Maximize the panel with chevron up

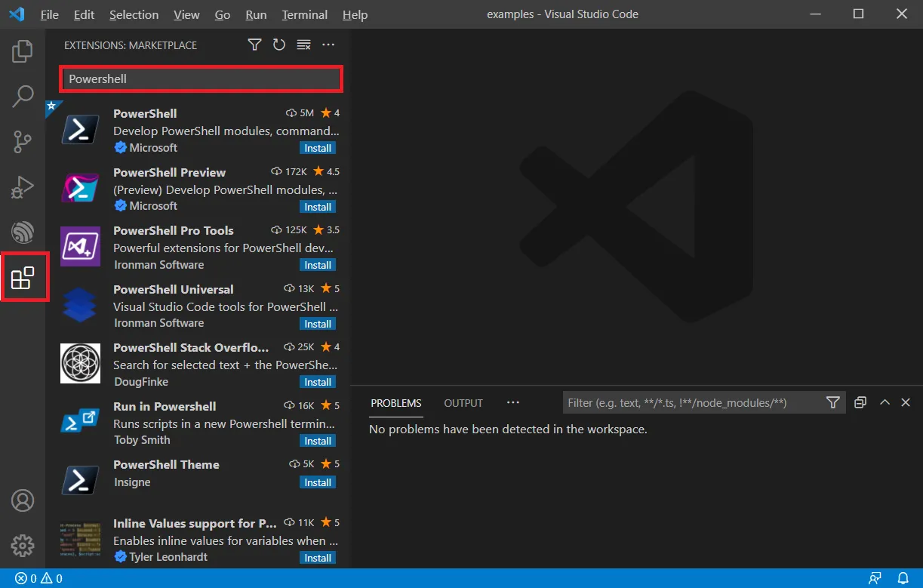885,402
